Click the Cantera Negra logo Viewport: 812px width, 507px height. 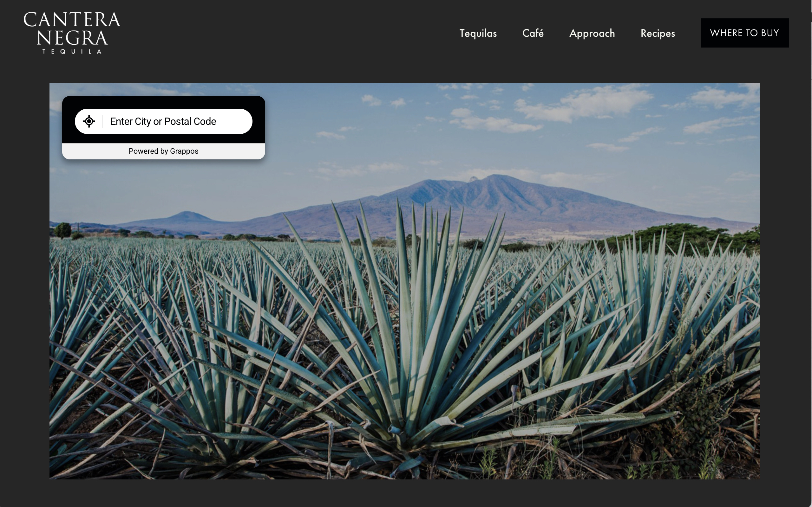72,33
